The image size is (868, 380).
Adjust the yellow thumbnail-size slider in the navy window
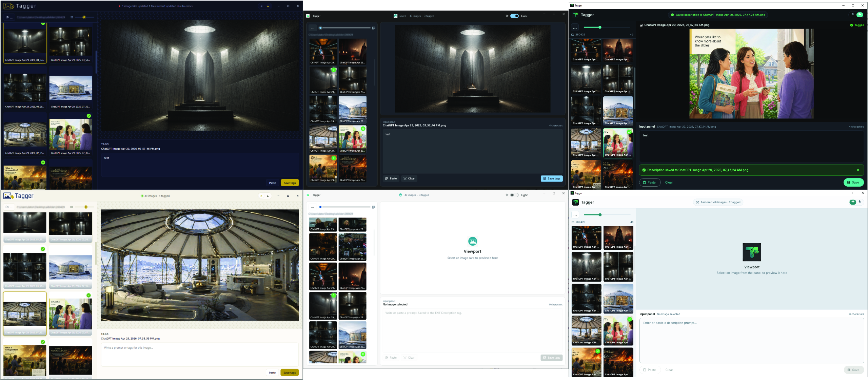[84, 17]
